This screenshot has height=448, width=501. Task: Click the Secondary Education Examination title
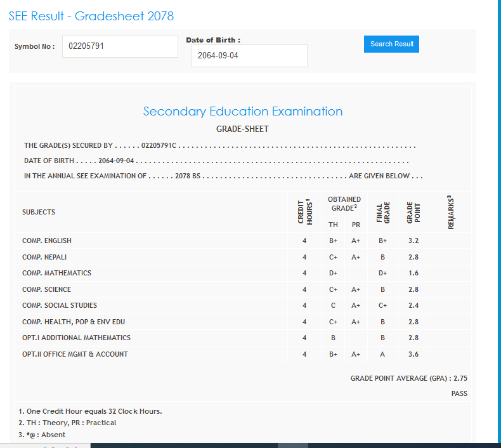coord(242,112)
